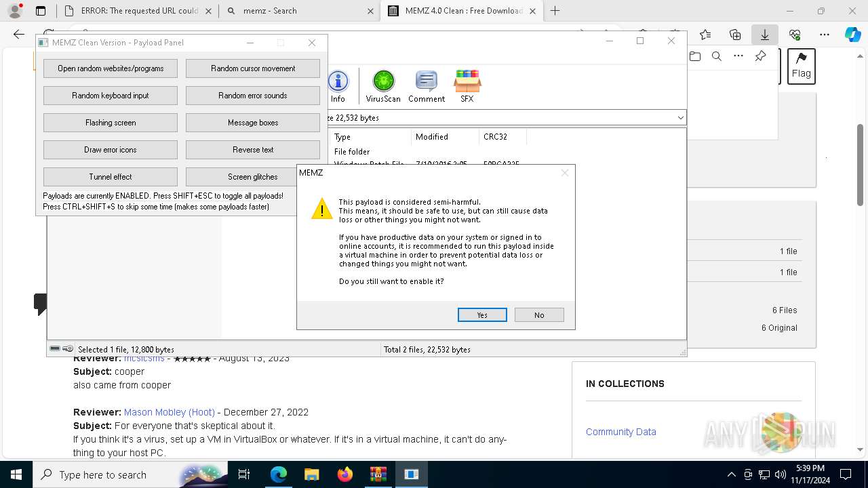Toggle Draw error icons payload

coord(111,150)
